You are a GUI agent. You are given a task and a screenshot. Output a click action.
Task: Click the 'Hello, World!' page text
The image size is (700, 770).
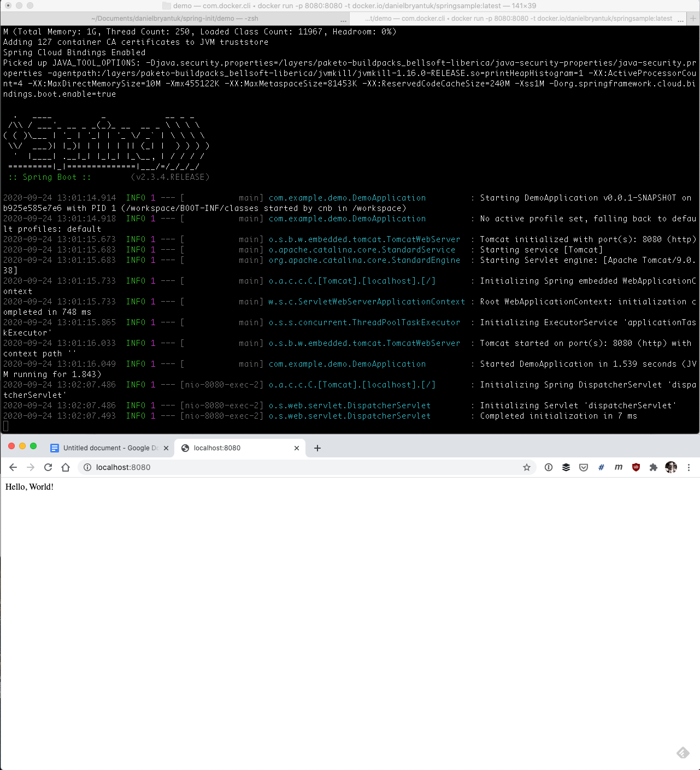pyautogui.click(x=30, y=487)
